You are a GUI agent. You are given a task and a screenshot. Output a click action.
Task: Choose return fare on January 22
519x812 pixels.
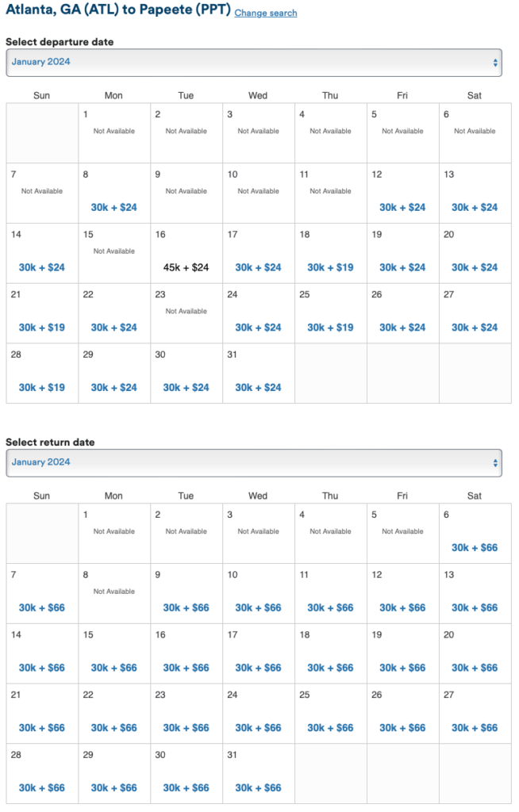tap(113, 728)
